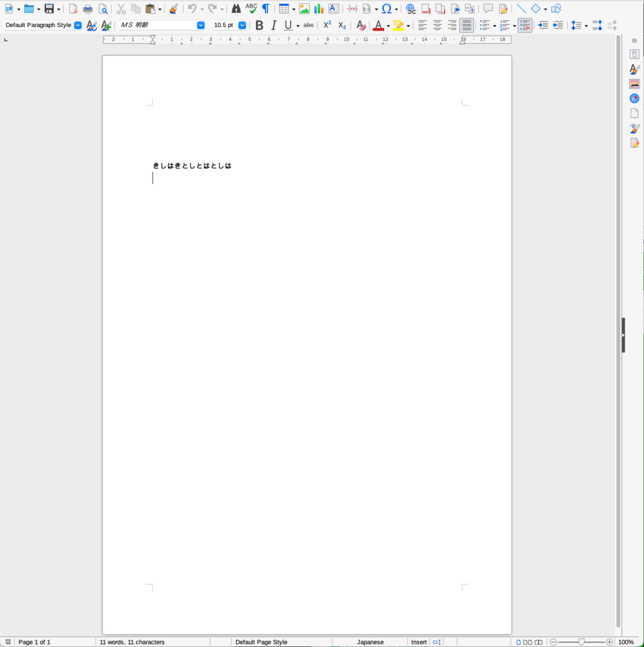Open Find and Replace binoculars icon
This screenshot has height=647, width=644.
click(x=236, y=9)
